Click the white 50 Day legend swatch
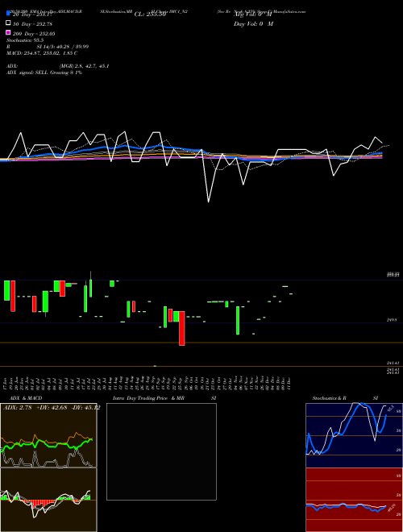Viewport: 403px width, 532px height. tap(8, 23)
